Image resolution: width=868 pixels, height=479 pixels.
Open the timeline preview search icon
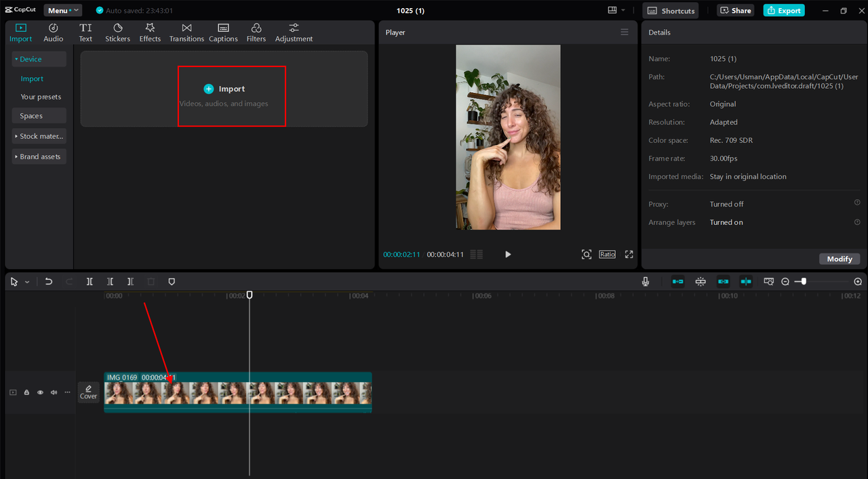(x=769, y=282)
